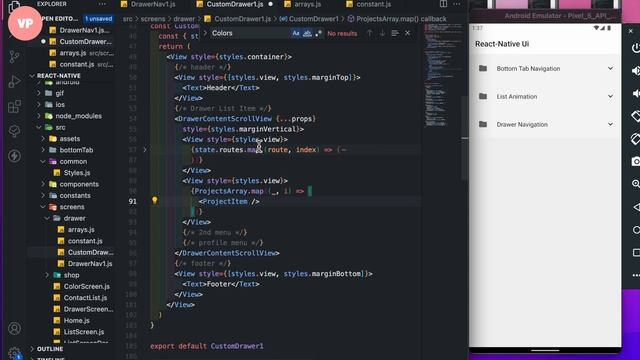
Task: Expand Drawer Navigation chevron in emulator
Action: (610, 124)
